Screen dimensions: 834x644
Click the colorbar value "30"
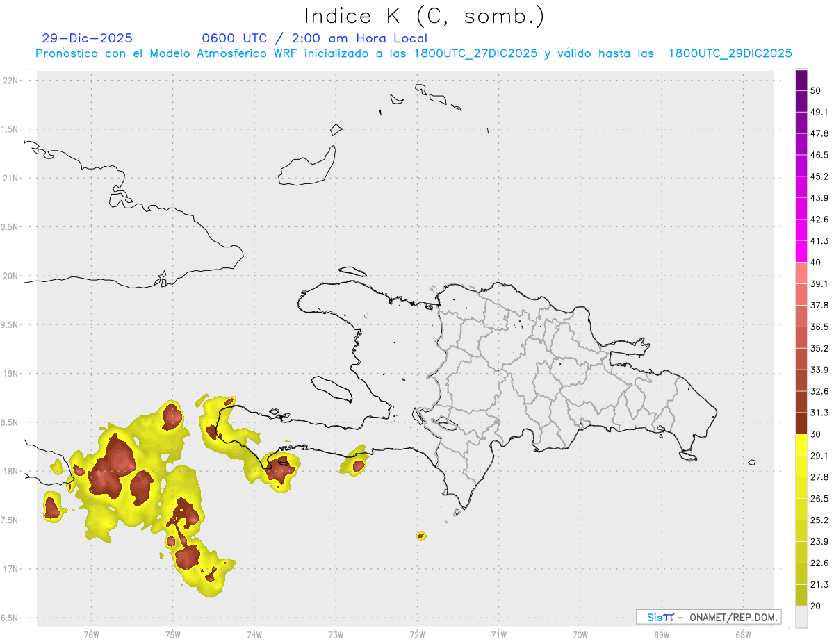tap(815, 434)
